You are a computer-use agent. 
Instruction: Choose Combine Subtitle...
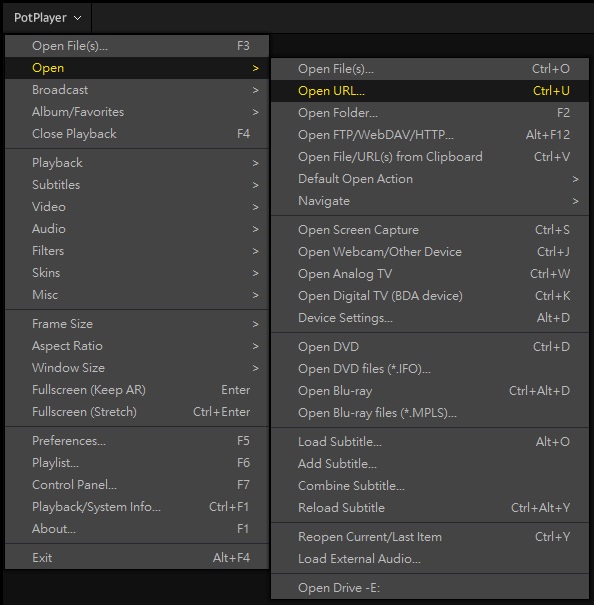pos(430,486)
